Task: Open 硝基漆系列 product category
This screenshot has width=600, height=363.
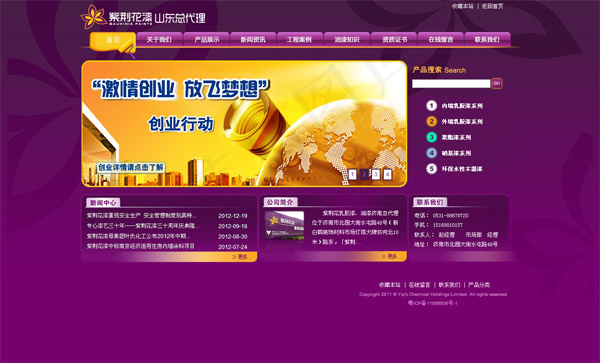Action: click(x=456, y=153)
